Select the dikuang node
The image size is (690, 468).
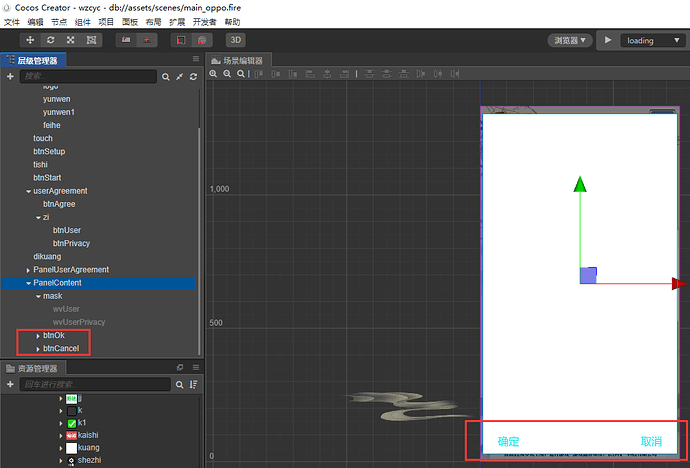tap(47, 256)
